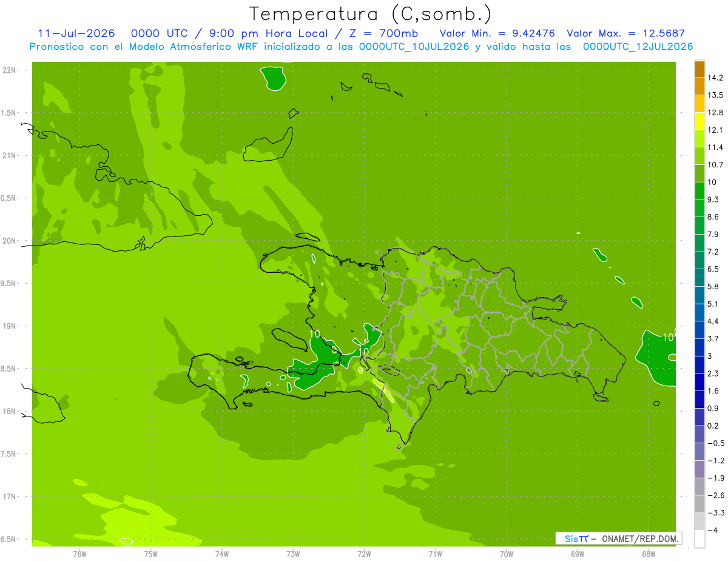
Task: Click the title "Temperatura (C,somb.)"
Action: coord(370,14)
